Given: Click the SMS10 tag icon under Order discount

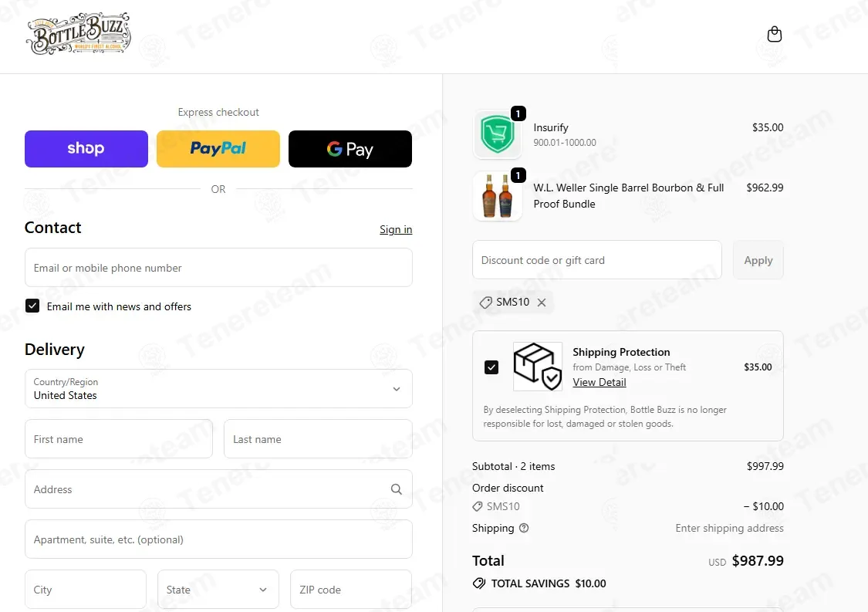Looking at the screenshot, I should point(477,506).
